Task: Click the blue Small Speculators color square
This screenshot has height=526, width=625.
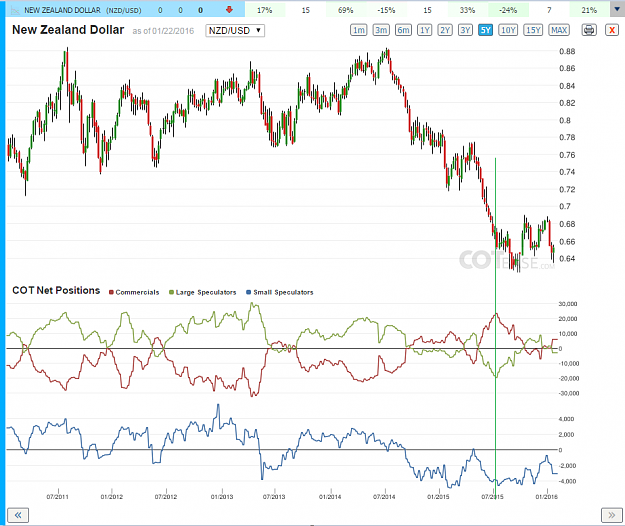Action: tap(249, 292)
